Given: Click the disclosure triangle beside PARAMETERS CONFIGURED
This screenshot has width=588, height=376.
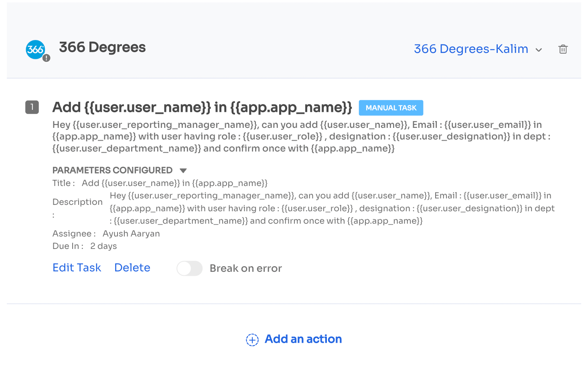Looking at the screenshot, I should [x=183, y=170].
